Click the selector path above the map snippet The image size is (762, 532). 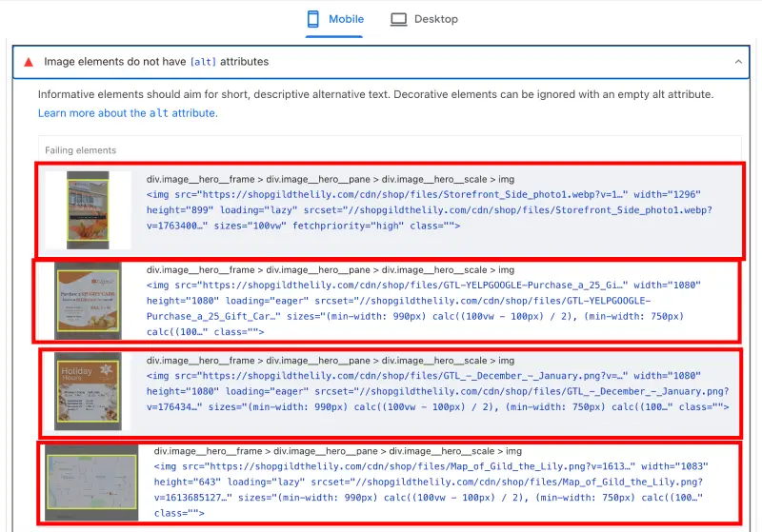[338, 451]
